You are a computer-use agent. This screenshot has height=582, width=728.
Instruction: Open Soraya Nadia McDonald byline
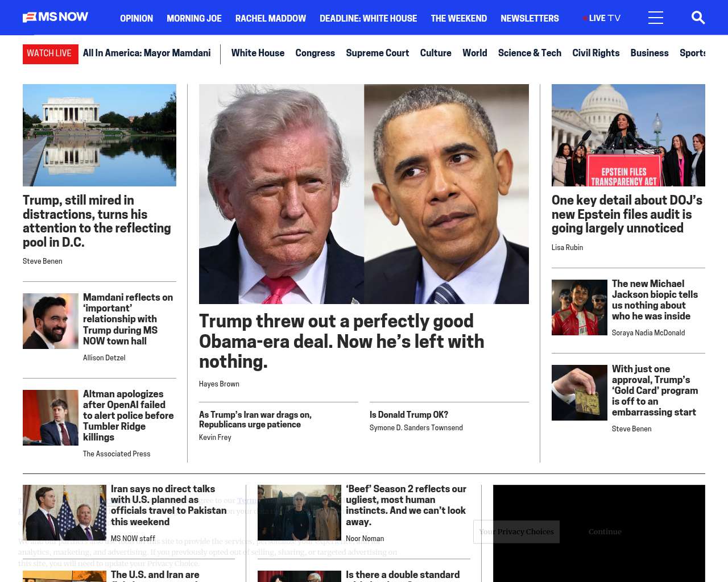pos(648,333)
